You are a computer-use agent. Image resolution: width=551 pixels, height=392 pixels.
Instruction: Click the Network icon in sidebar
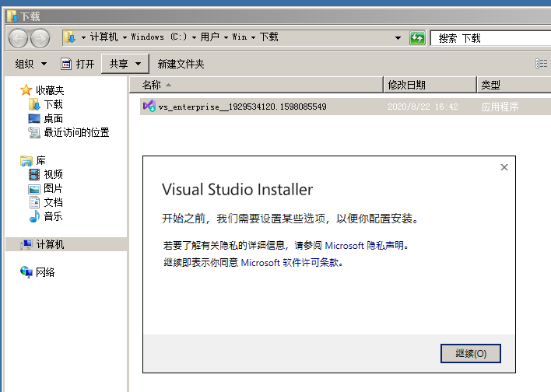point(26,272)
